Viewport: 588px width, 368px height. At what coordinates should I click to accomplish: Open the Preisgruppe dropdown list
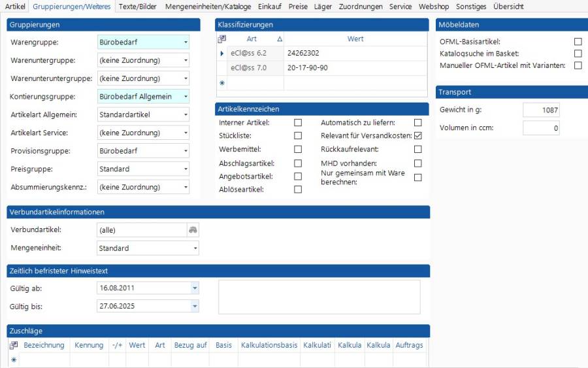click(186, 169)
